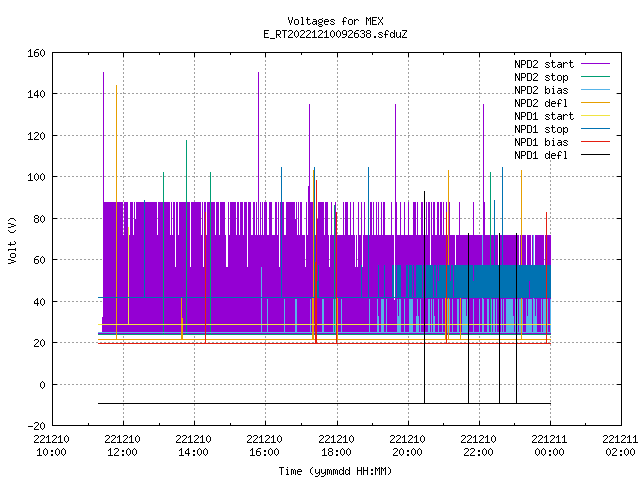Select the filename E_RT20221210092638.sfduZ

[335, 34]
